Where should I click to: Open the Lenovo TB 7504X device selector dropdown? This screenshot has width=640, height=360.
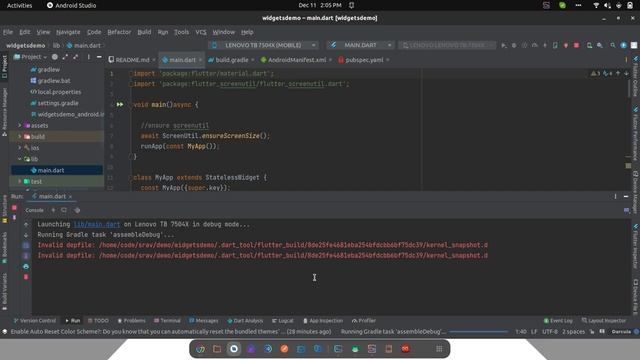(264, 45)
